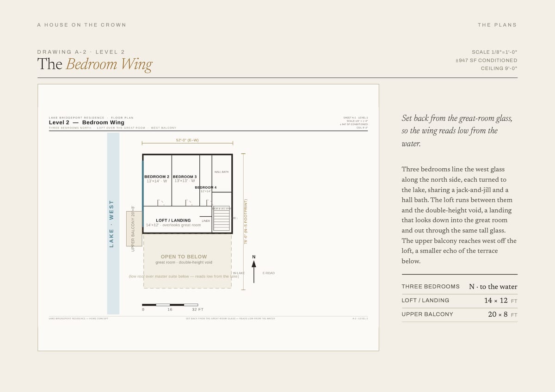Click the "HALL BATH" label on the plan
This screenshot has width=555, height=392.
tap(222, 172)
